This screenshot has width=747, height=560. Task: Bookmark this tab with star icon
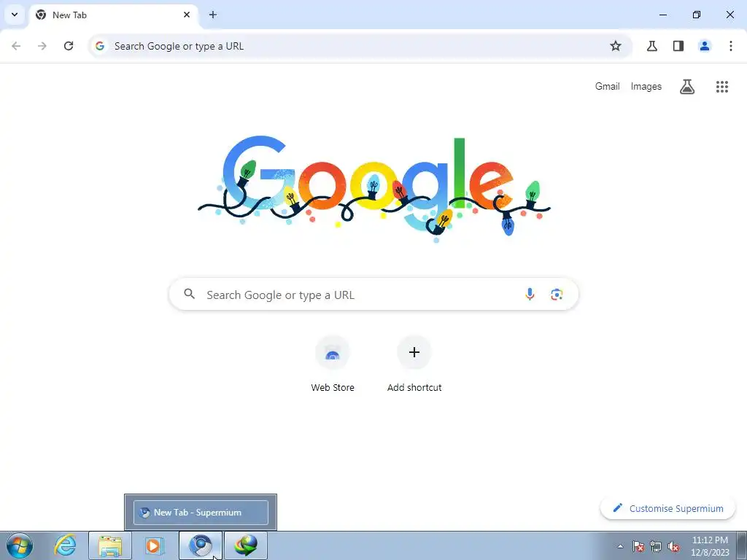616,46
